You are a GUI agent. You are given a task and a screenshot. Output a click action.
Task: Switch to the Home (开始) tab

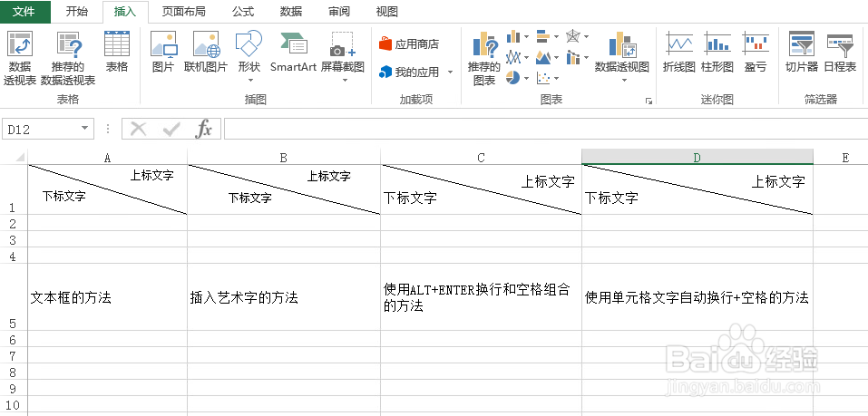point(76,12)
